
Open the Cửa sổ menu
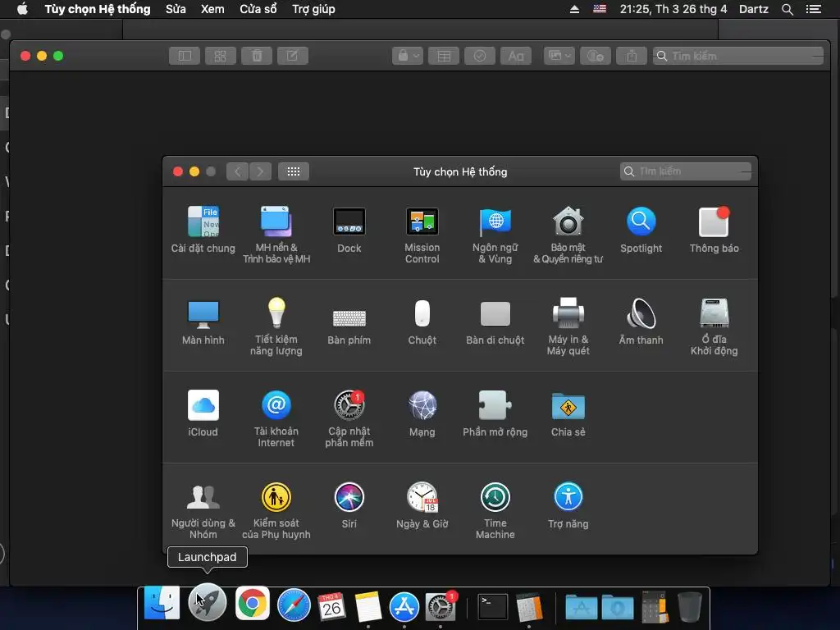pyautogui.click(x=258, y=9)
